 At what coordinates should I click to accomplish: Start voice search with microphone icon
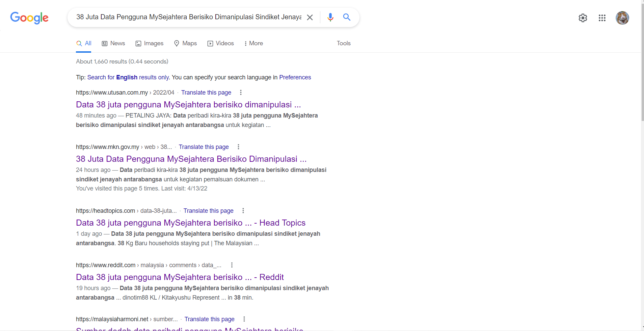330,17
